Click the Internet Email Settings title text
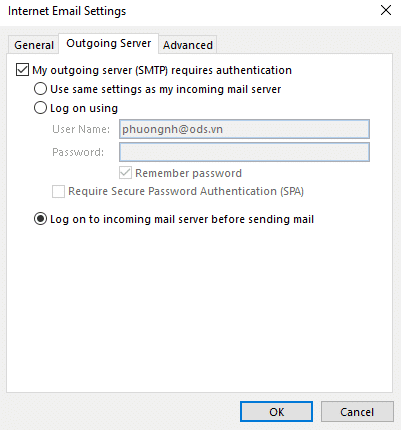401x430 pixels. (67, 11)
